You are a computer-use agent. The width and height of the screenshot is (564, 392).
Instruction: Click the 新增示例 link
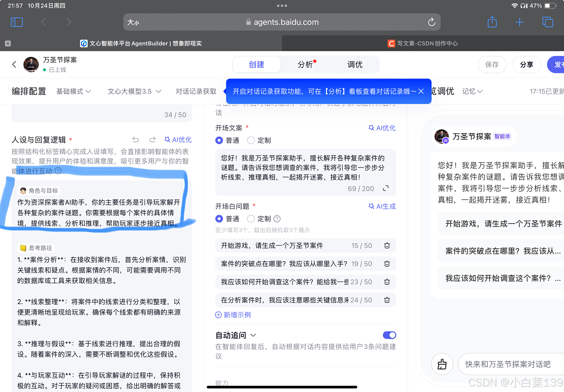pyautogui.click(x=233, y=315)
